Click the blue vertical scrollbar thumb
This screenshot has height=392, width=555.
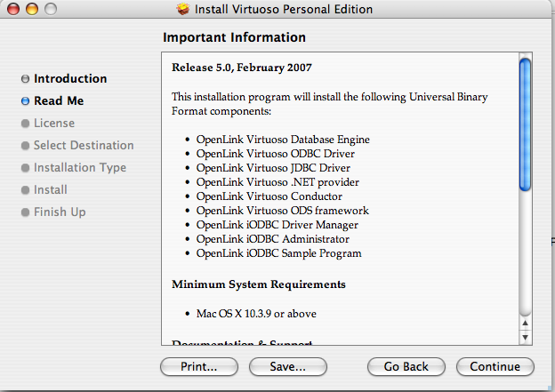click(526, 124)
